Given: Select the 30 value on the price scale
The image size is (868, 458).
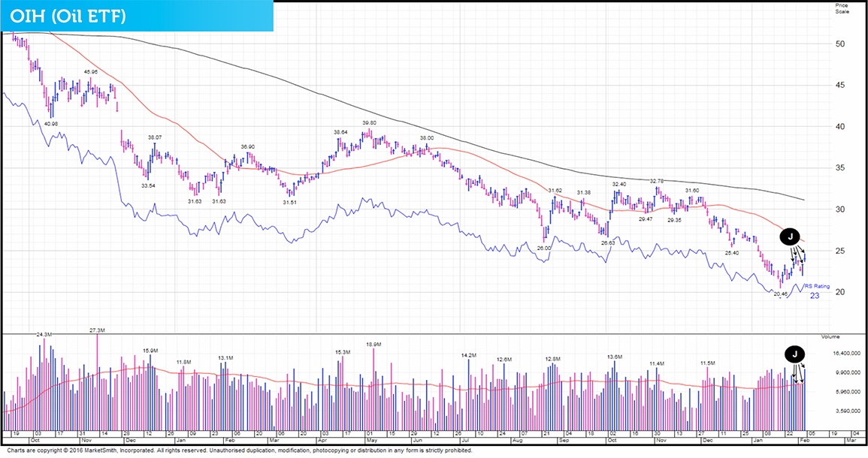Looking at the screenshot, I should [841, 209].
